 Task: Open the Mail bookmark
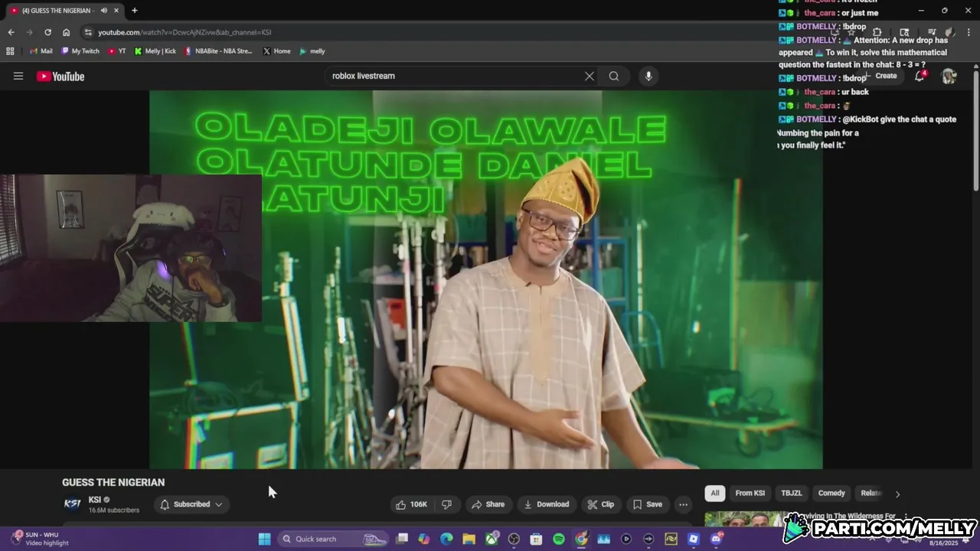tap(41, 51)
